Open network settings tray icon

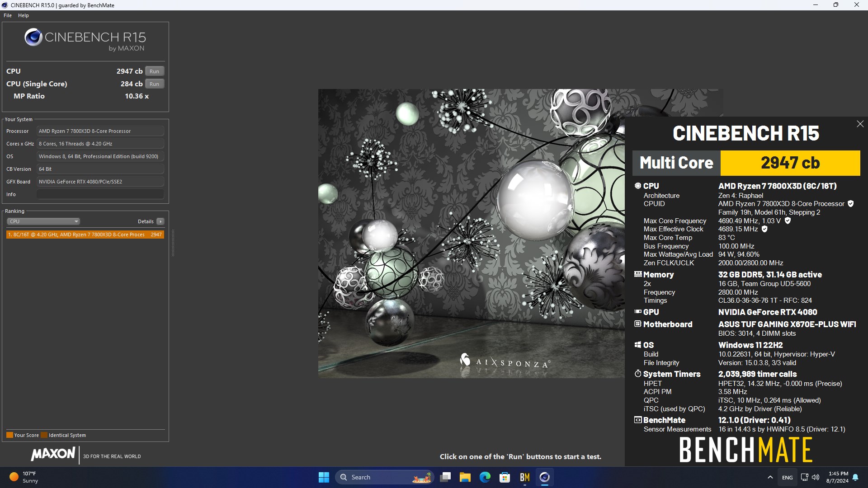(804, 477)
